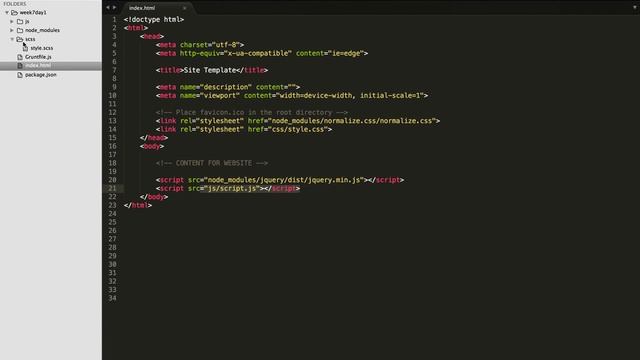Click the week7day1 folder icon
The height and width of the screenshot is (360, 640).
click(x=14, y=13)
